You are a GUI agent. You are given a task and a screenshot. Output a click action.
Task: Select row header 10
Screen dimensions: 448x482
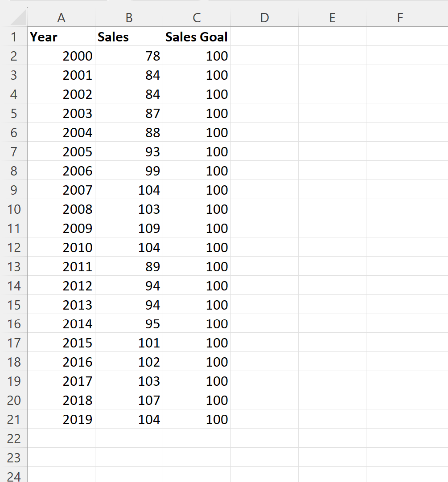click(x=15, y=209)
